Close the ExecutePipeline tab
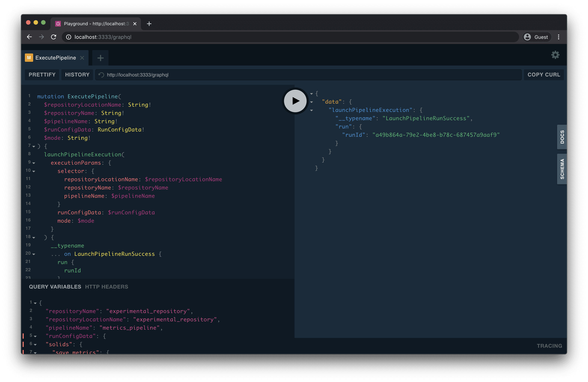 (x=82, y=58)
